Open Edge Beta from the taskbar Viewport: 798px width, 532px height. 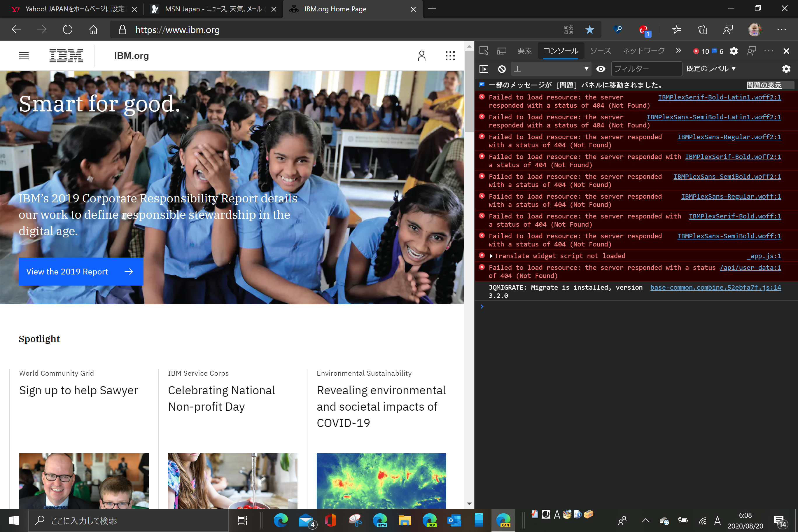[380, 520]
